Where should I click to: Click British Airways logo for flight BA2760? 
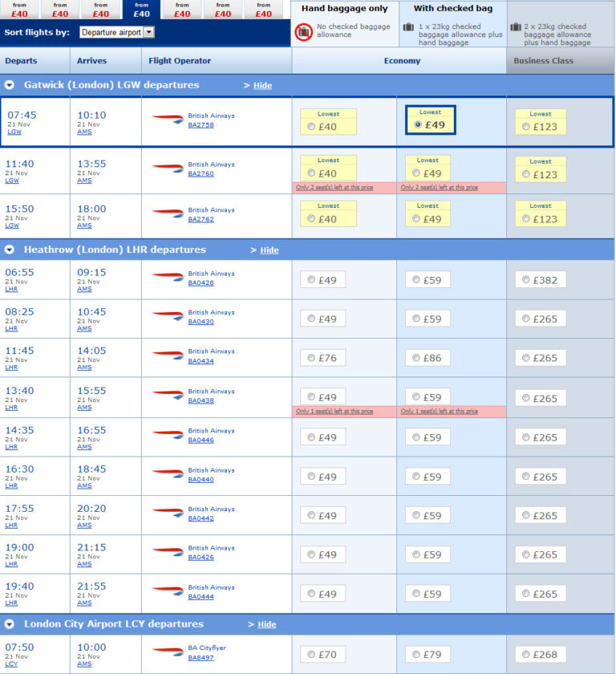[x=168, y=168]
